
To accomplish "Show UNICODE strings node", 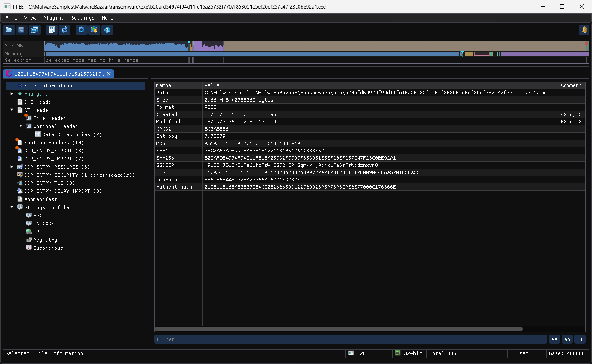I will 44,224.
